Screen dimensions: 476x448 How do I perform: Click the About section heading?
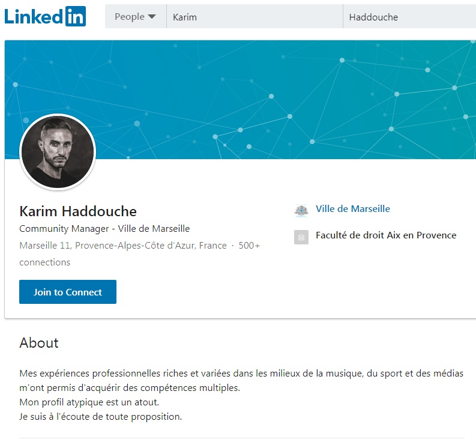coord(39,343)
